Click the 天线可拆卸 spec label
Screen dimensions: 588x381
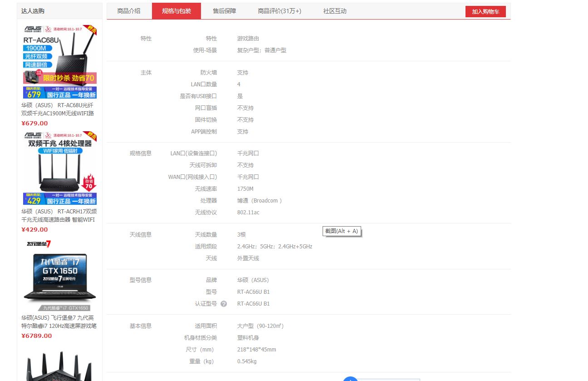coord(203,165)
